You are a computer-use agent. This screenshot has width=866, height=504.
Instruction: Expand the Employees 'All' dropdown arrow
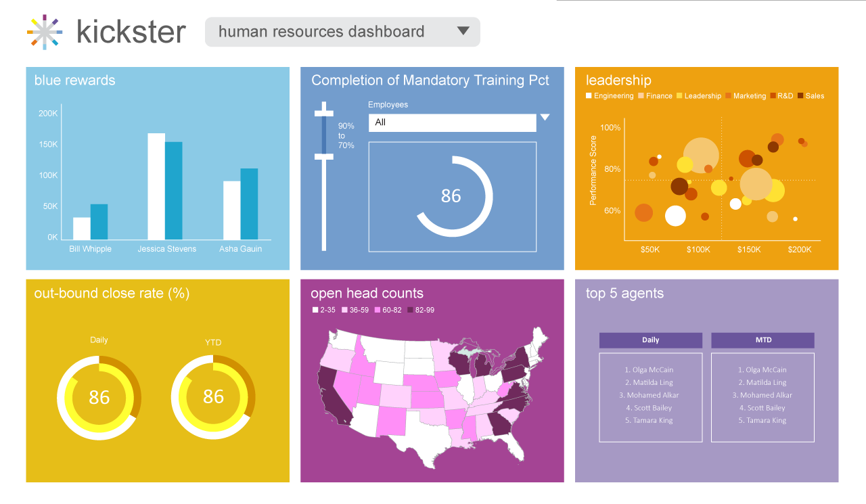pos(545,118)
